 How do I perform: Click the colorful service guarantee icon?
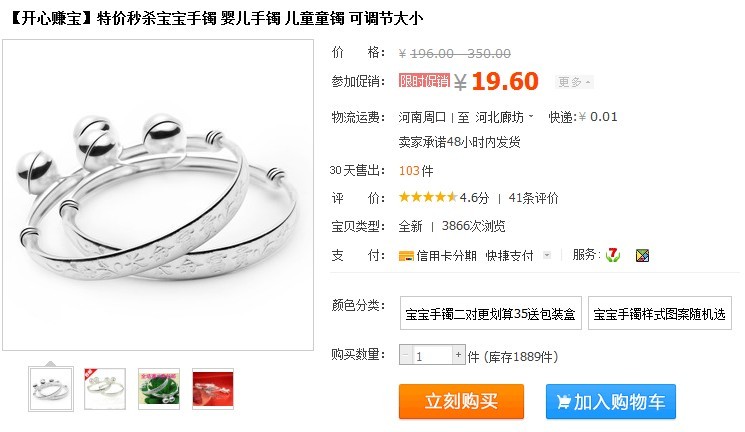642,256
